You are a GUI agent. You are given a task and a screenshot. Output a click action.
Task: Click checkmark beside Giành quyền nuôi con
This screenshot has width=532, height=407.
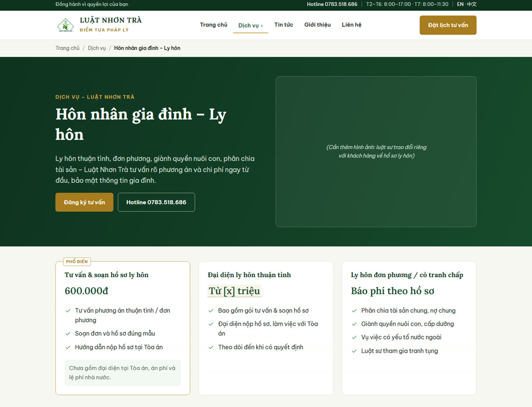354,324
